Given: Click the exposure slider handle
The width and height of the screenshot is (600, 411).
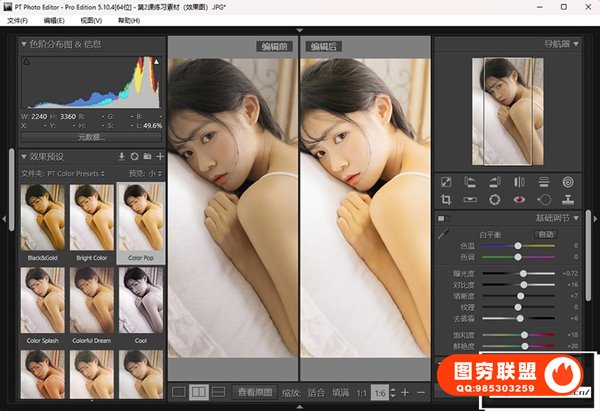Looking at the screenshot, I should (525, 273).
